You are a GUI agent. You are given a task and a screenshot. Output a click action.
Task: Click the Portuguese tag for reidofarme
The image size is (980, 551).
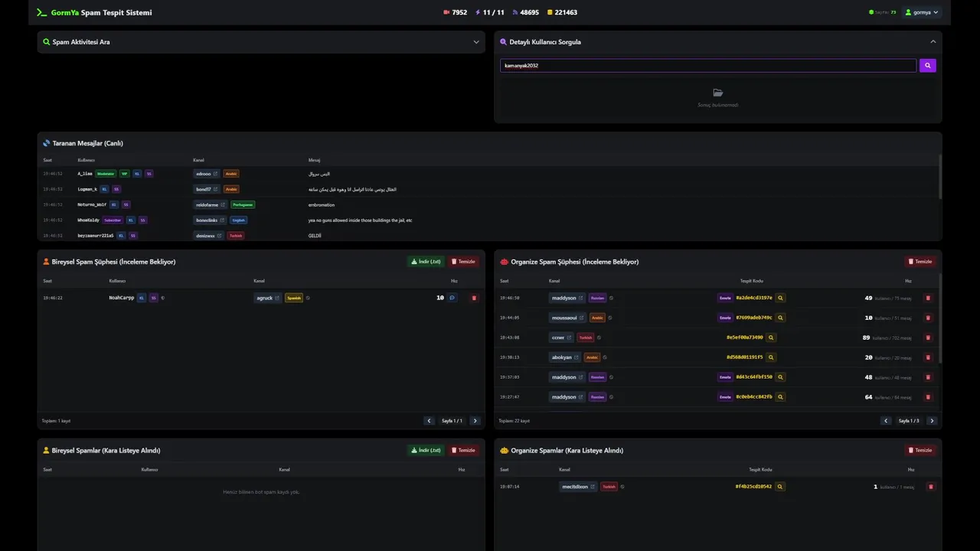[x=243, y=204]
